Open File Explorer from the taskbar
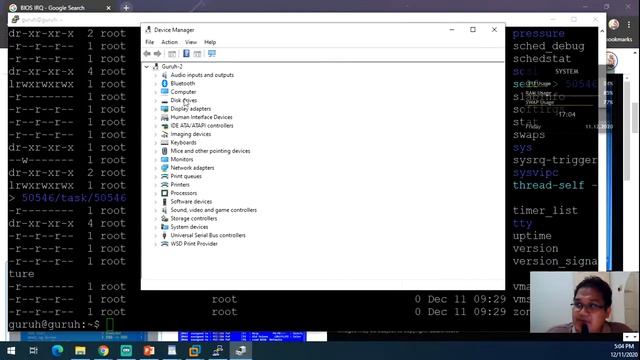640x360 pixels. coord(80,351)
